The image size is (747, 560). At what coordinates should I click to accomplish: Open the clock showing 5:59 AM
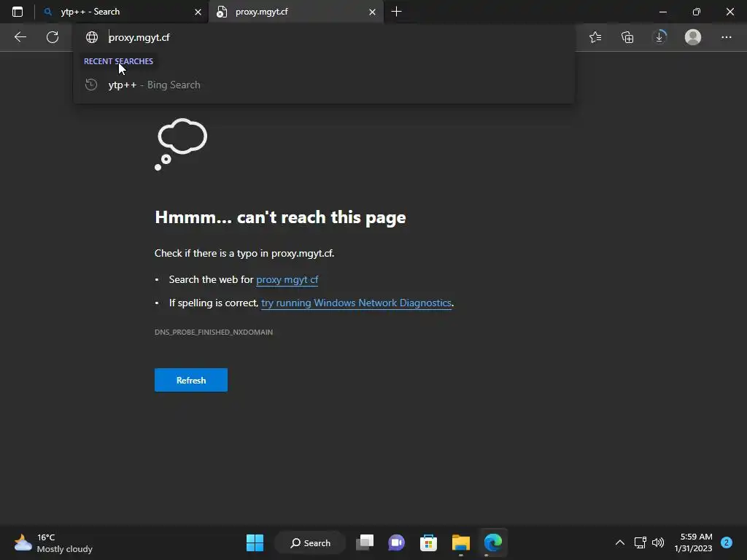click(x=693, y=542)
